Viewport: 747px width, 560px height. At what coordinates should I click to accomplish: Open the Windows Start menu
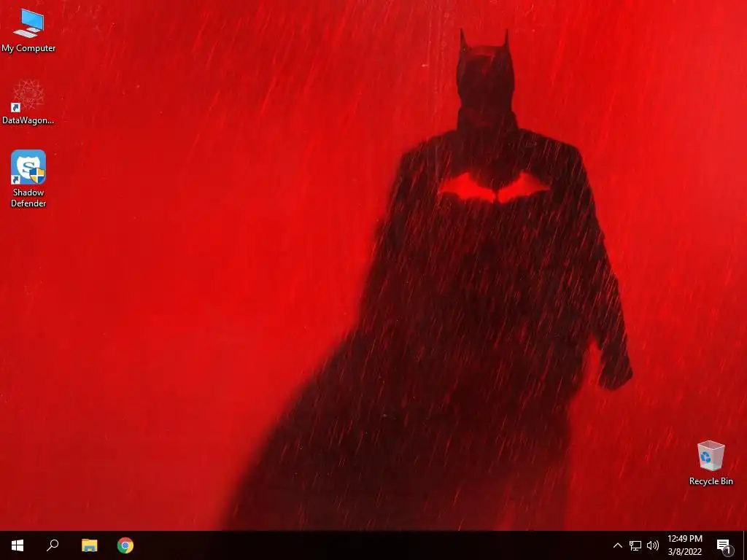(x=18, y=545)
